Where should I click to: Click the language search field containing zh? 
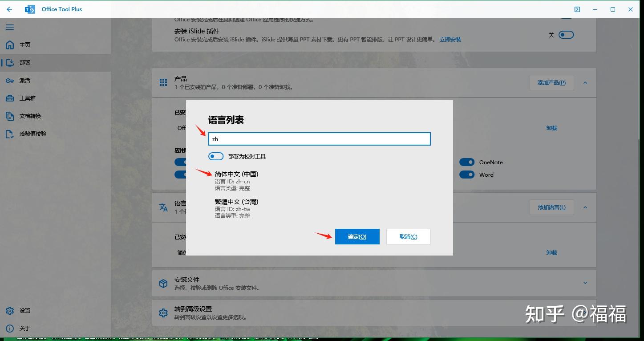point(320,139)
